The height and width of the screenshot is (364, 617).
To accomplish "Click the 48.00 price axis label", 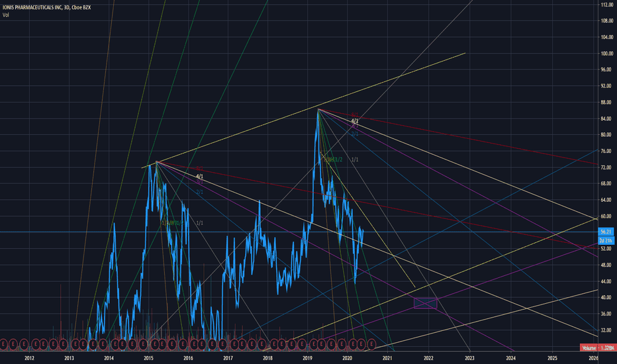I will (607, 265).
